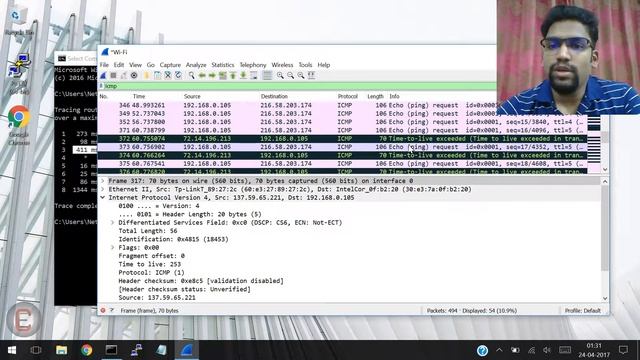
Task: Reset text to normal size
Action: (x=301, y=76)
